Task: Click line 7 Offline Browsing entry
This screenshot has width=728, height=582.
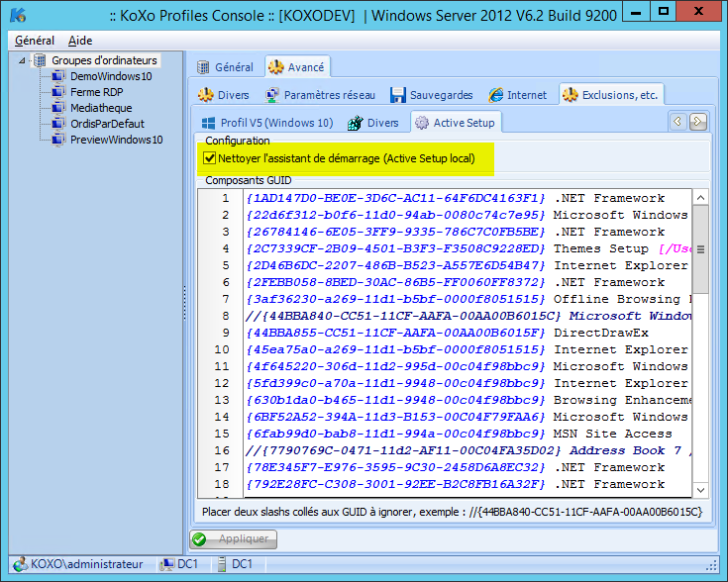Action: point(468,299)
